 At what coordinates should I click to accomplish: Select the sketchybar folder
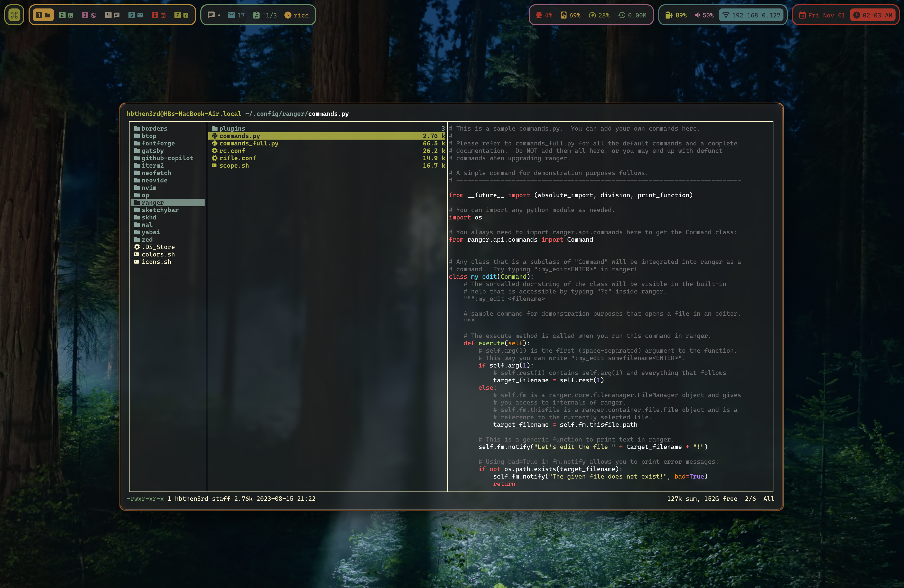coord(168,210)
